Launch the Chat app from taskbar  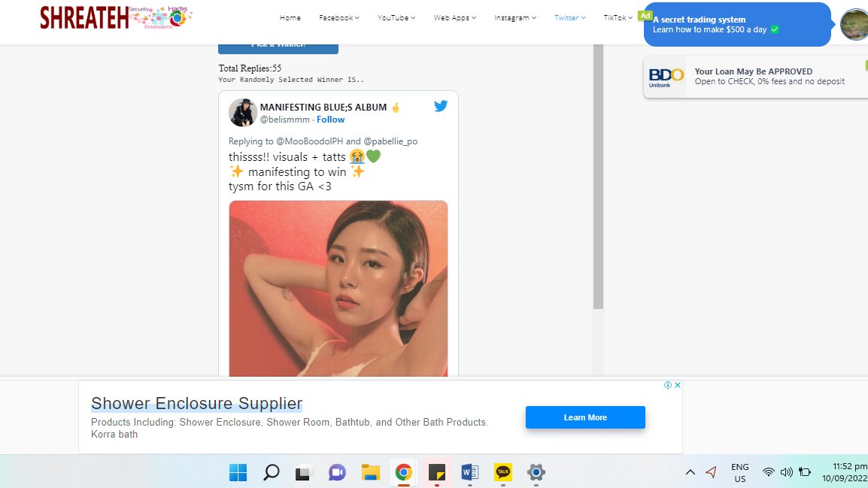click(337, 472)
